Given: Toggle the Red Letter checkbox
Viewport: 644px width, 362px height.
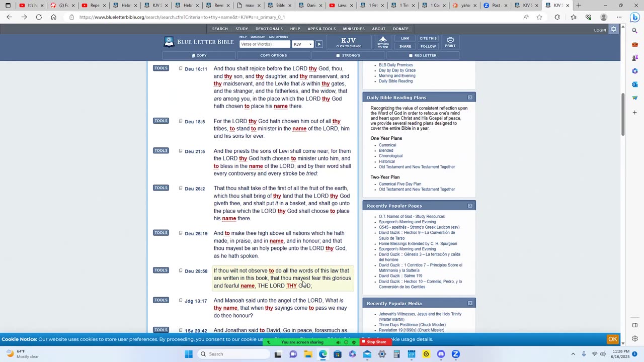Looking at the screenshot, I should pyautogui.click(x=411, y=55).
